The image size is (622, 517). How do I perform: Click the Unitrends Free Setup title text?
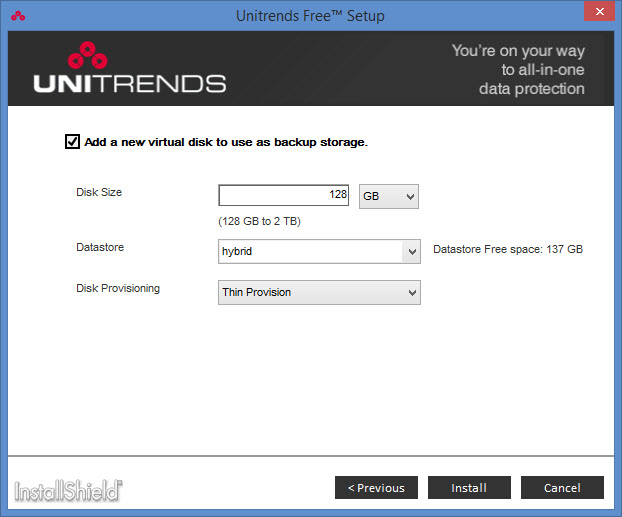[x=310, y=16]
